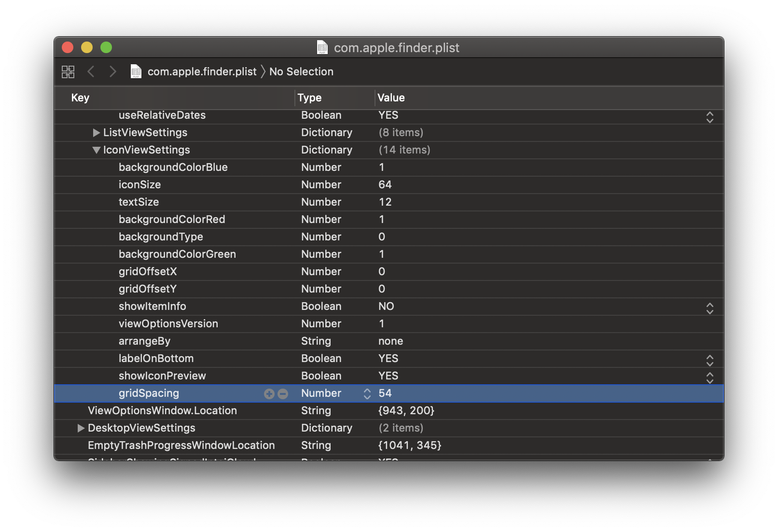Click the Key column header

pos(80,98)
